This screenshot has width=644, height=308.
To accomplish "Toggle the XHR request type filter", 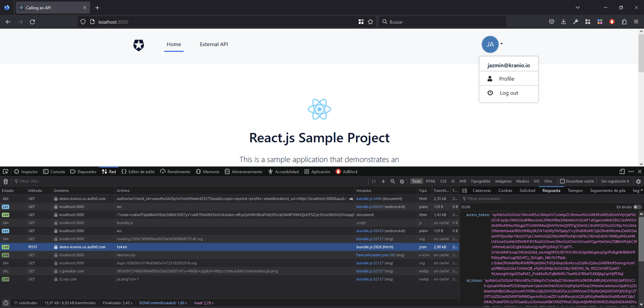I will [x=462, y=181].
